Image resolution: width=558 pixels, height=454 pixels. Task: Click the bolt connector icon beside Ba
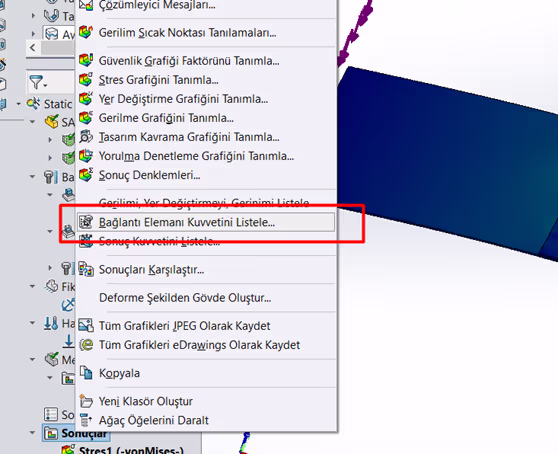pyautogui.click(x=51, y=176)
